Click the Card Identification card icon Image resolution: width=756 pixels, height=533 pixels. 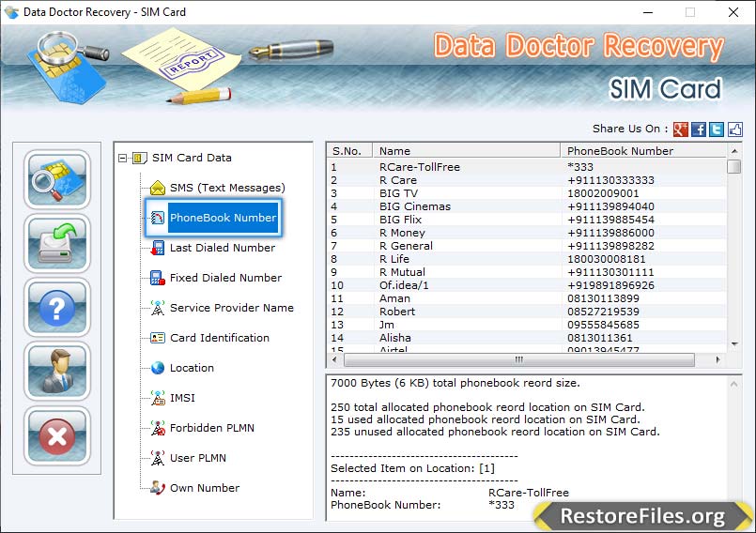(158, 338)
